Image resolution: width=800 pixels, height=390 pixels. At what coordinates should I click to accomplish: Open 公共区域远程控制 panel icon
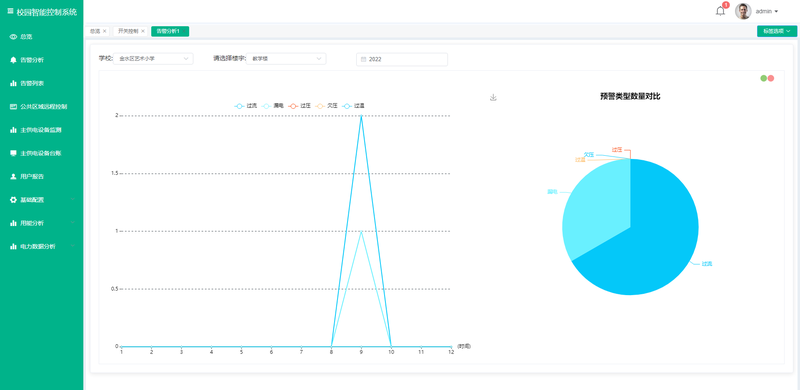pos(13,107)
